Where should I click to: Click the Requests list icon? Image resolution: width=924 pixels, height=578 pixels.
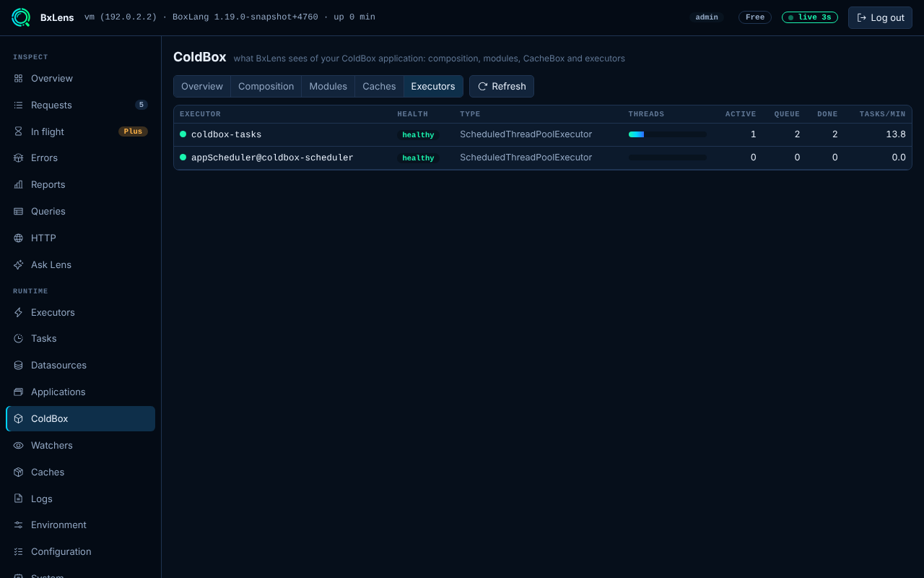click(x=19, y=105)
